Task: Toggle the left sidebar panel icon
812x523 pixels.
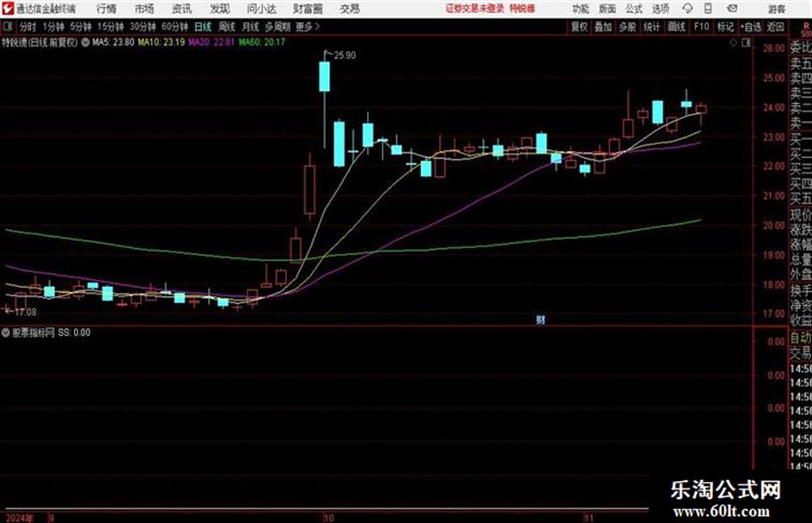Action: [x=8, y=27]
